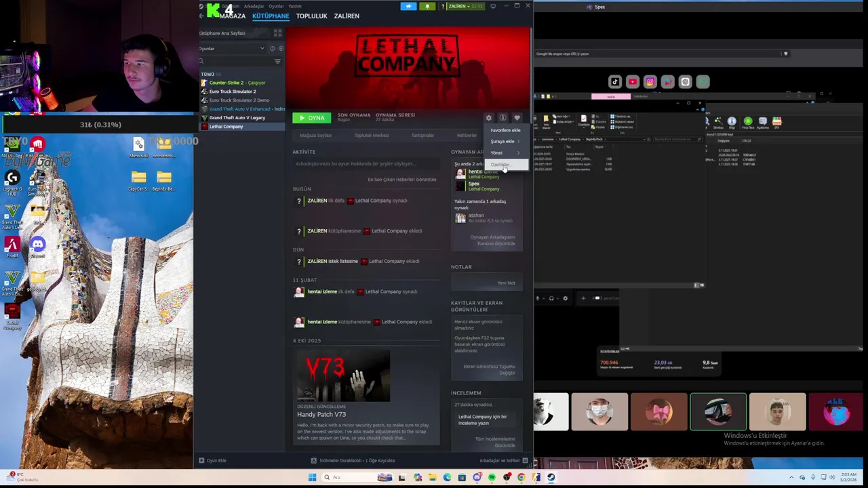This screenshot has width=868, height=488.
Task: Select Grand Theft Auto V Legacy
Action: 237,118
